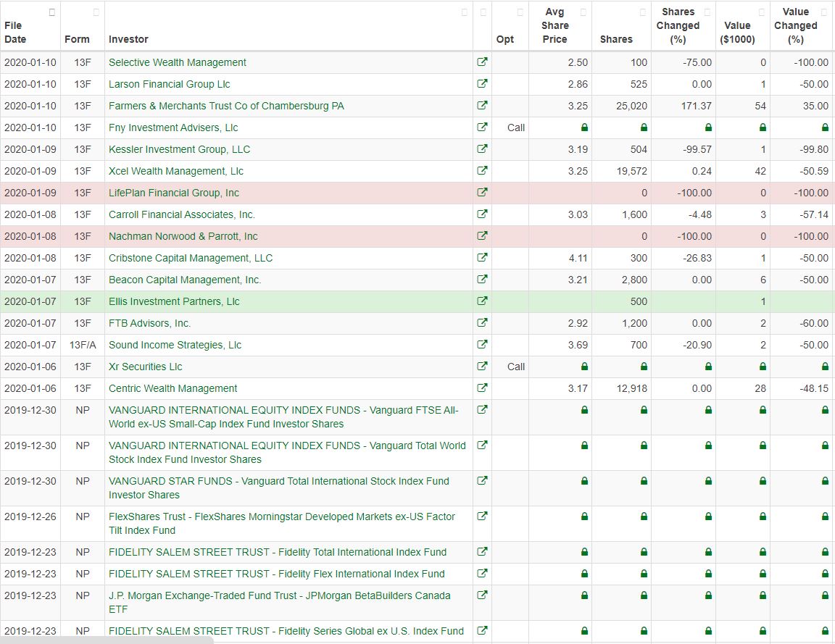Open Larson Financial Group Llc link
The width and height of the screenshot is (835, 644).
coord(170,84)
